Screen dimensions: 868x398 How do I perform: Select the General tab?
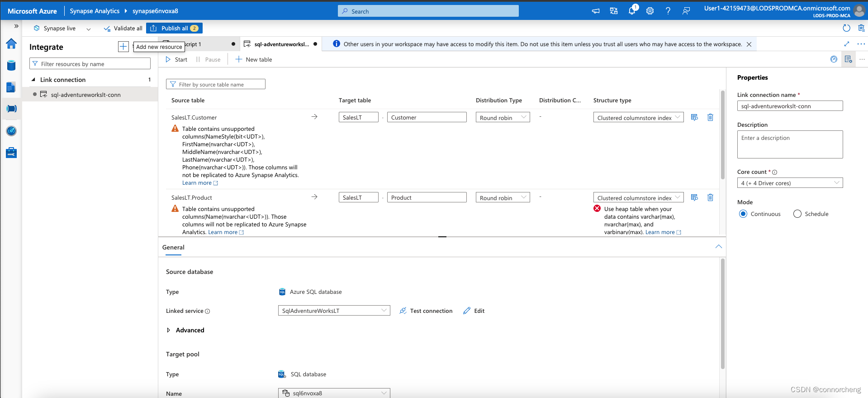(x=173, y=247)
